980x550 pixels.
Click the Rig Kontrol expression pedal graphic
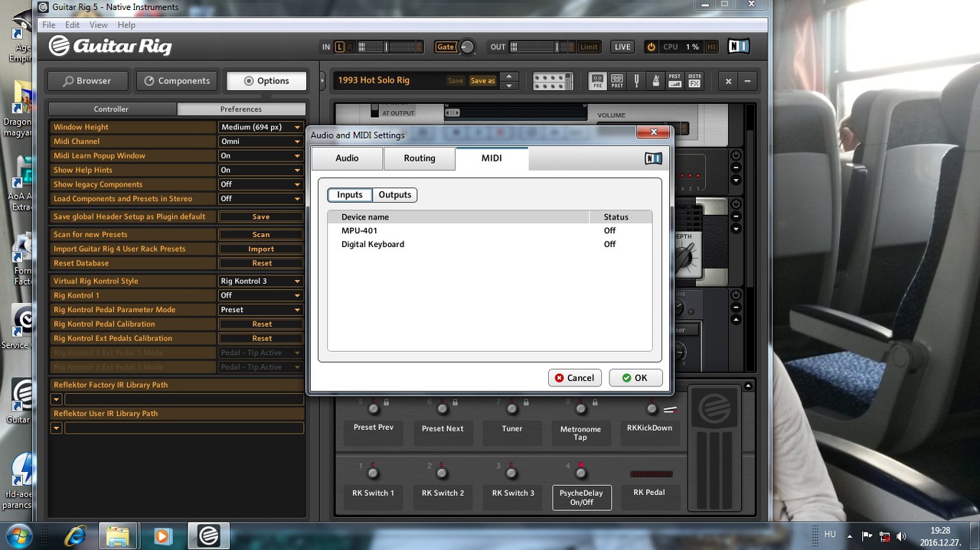point(714,447)
